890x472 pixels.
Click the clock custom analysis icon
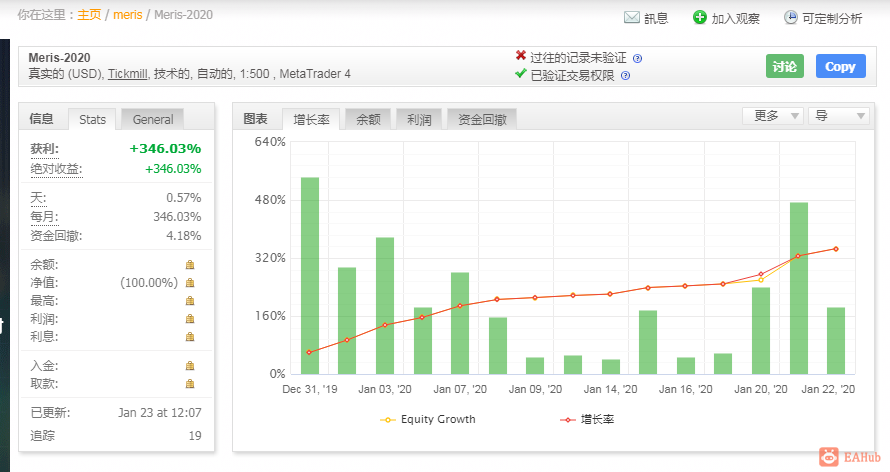tap(791, 18)
